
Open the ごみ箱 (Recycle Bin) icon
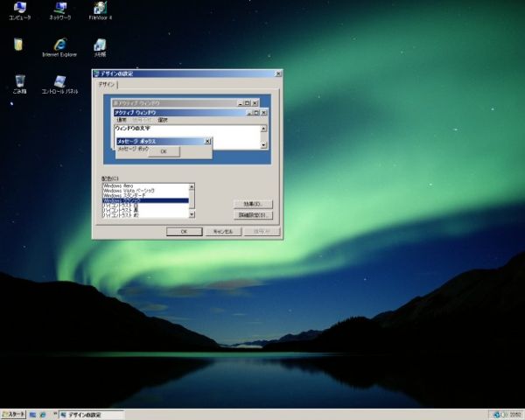(19, 82)
